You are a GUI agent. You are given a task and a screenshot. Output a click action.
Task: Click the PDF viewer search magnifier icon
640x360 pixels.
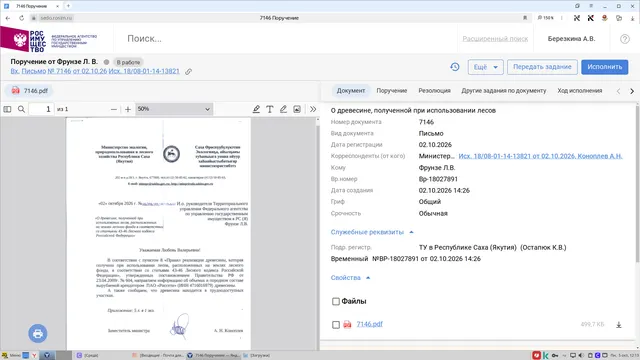point(21,109)
